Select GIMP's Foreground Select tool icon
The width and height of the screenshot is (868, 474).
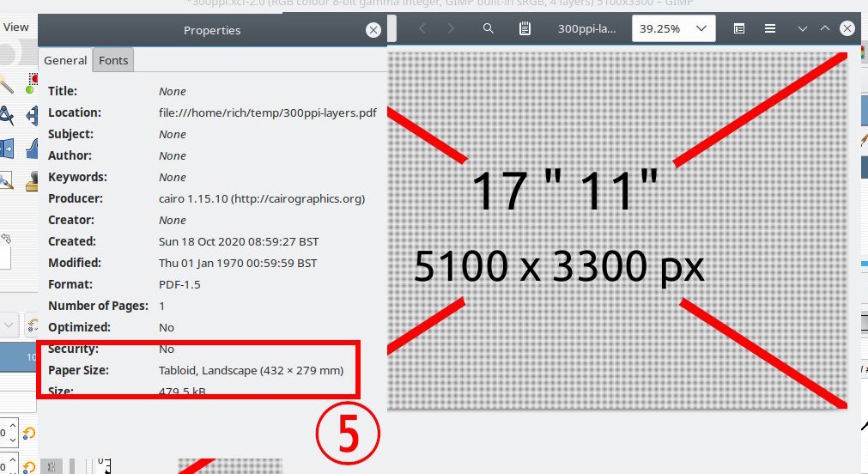click(x=32, y=83)
